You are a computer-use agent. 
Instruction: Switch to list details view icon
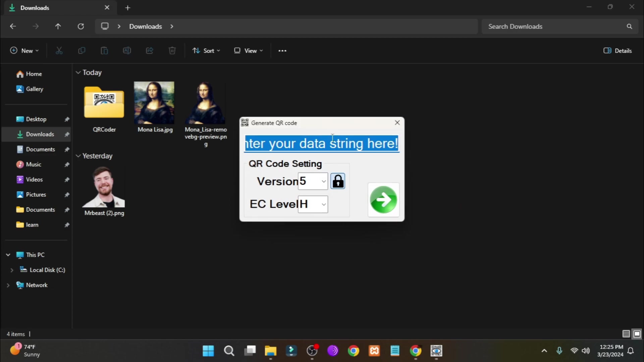tap(626, 334)
